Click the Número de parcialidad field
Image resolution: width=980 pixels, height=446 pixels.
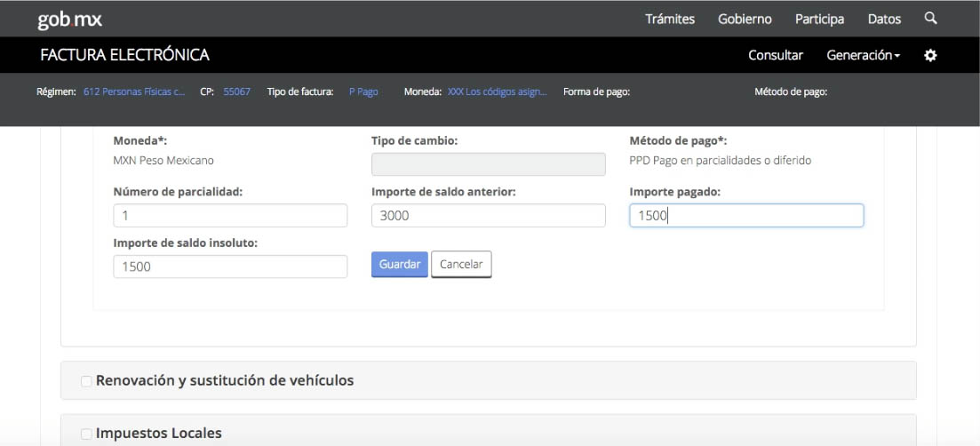coord(230,216)
